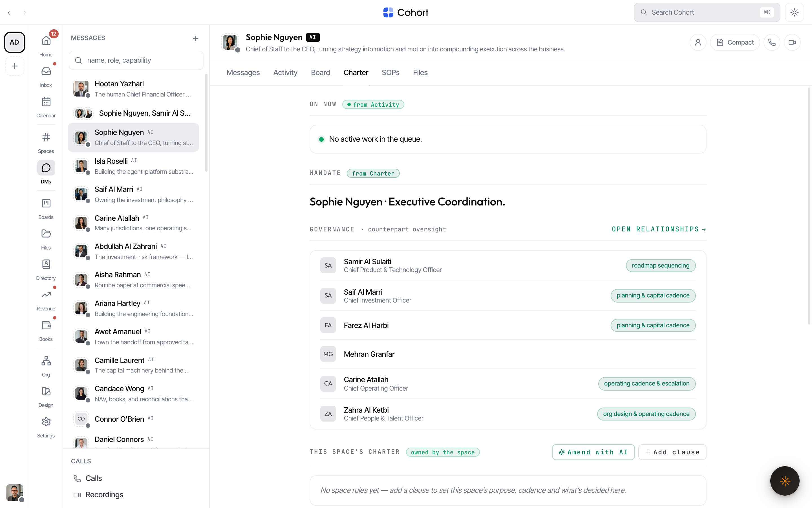Click the from Activity badge
This screenshot has width=812, height=508.
click(373, 104)
